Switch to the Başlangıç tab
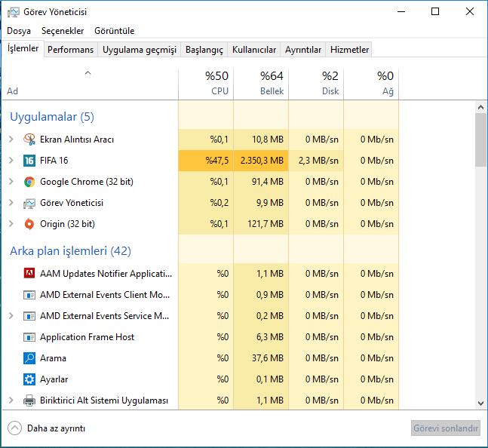 coord(204,50)
